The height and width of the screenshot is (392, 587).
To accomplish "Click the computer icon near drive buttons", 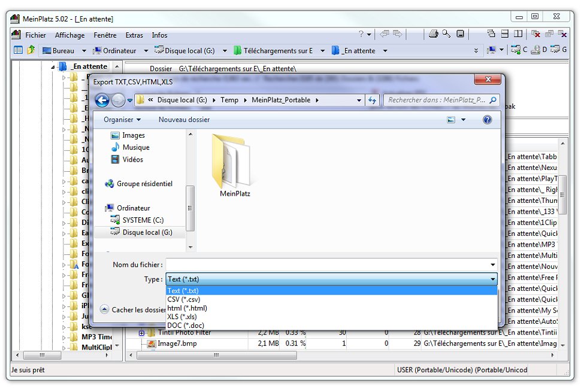I will pyautogui.click(x=491, y=50).
